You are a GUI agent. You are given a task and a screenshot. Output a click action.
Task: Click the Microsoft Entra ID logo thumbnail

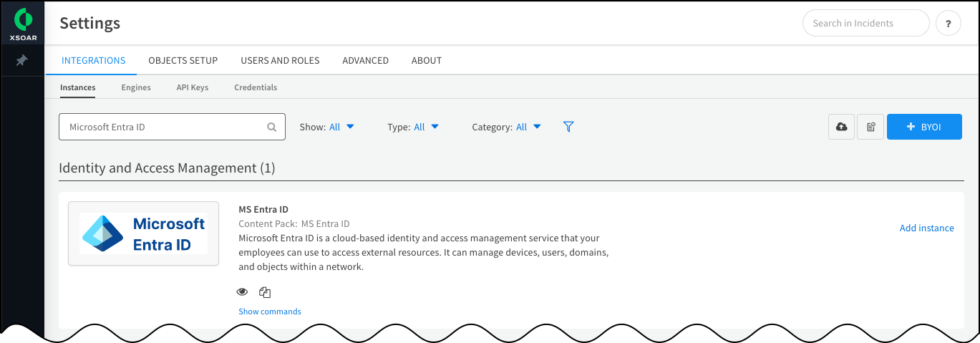[x=143, y=233]
